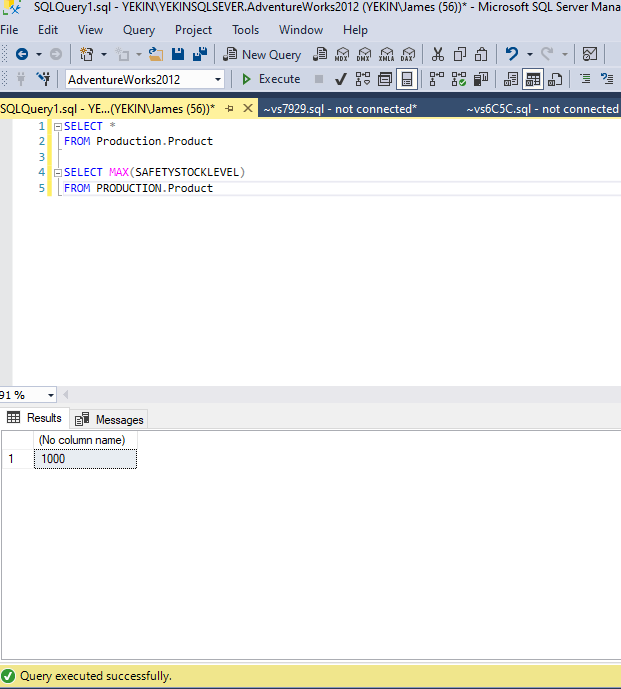Viewport: 621px width, 689px height.
Task: Click the Connect plug icon
Action: point(21,79)
